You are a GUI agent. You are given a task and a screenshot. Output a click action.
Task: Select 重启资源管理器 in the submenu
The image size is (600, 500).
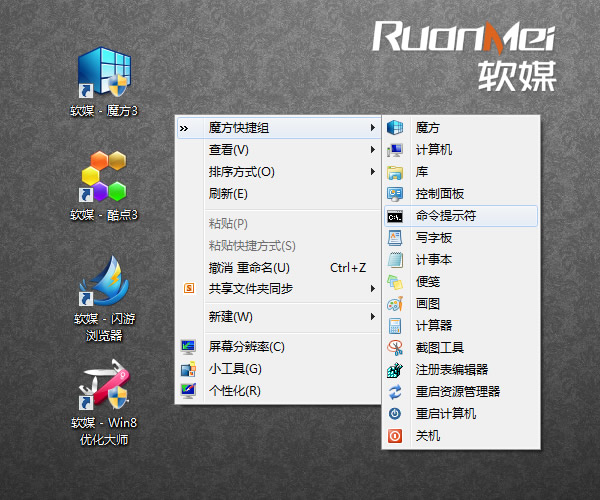pos(461,392)
